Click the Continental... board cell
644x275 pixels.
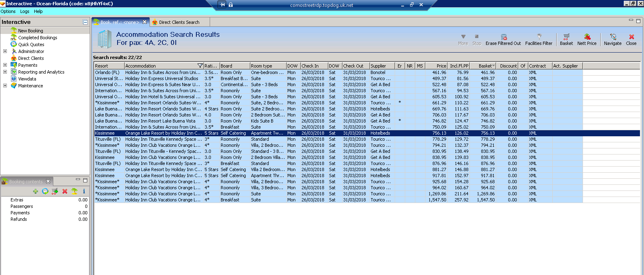point(234,85)
